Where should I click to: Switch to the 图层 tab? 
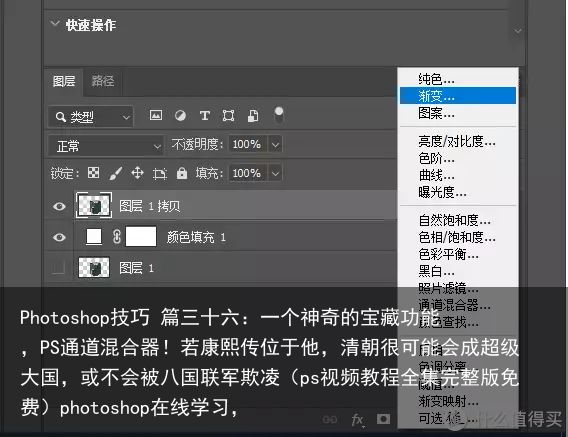click(x=64, y=81)
